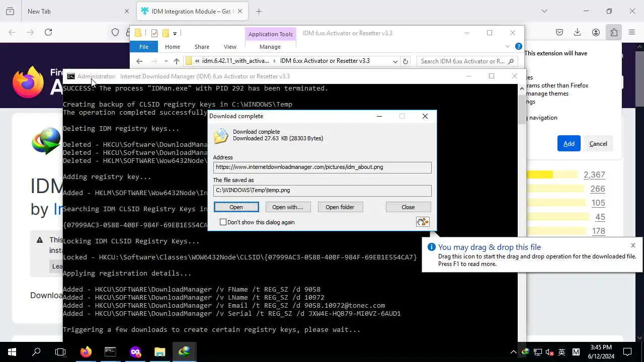This screenshot has width=644, height=362.
Task: Click the drag-and-drop hand icon in Download complete dialog
Action: pos(423,222)
